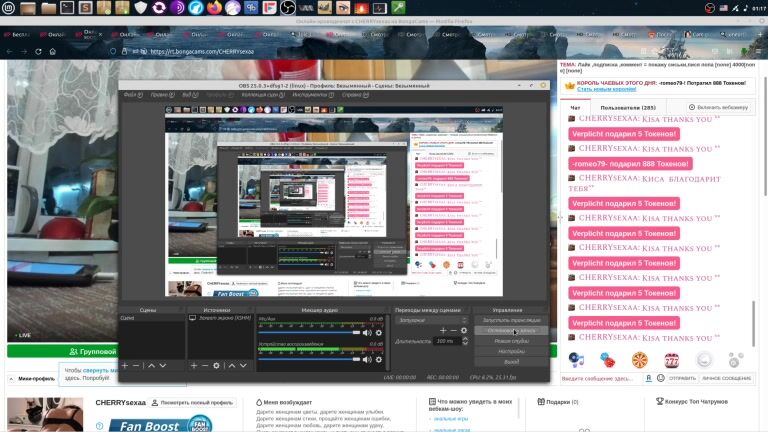The width and height of the screenshot is (768, 432).
Task: Open the Файл menu in OBS
Action: (130, 95)
